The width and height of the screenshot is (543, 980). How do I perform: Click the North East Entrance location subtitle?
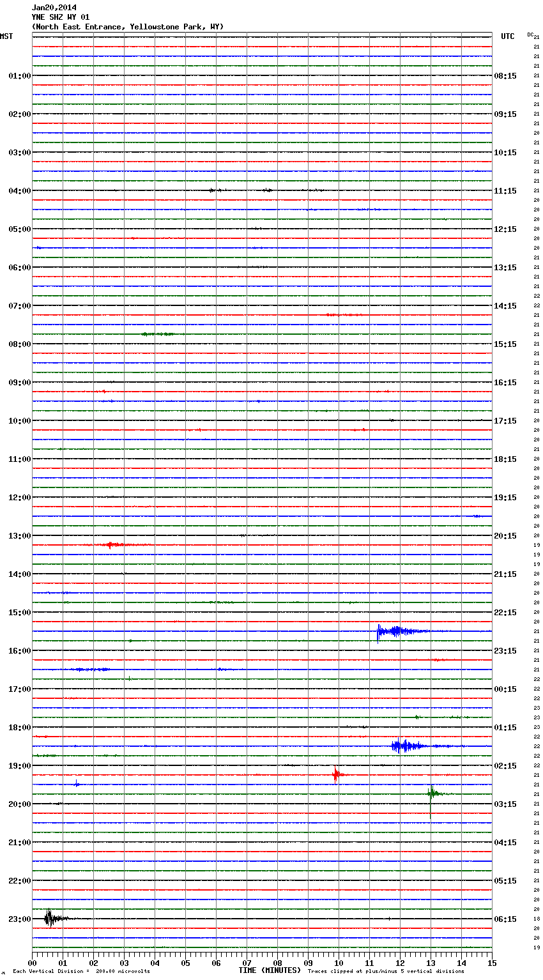point(128,27)
